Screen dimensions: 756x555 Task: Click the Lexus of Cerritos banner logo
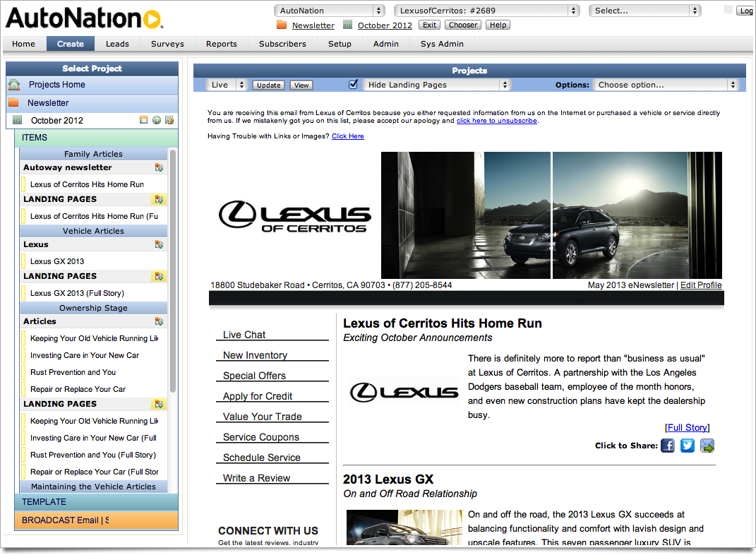[294, 216]
